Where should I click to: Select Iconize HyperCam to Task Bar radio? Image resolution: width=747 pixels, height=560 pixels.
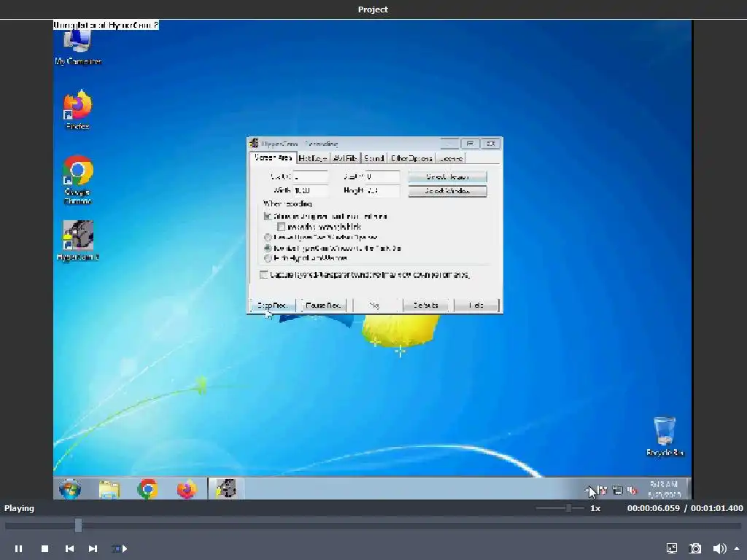click(268, 248)
